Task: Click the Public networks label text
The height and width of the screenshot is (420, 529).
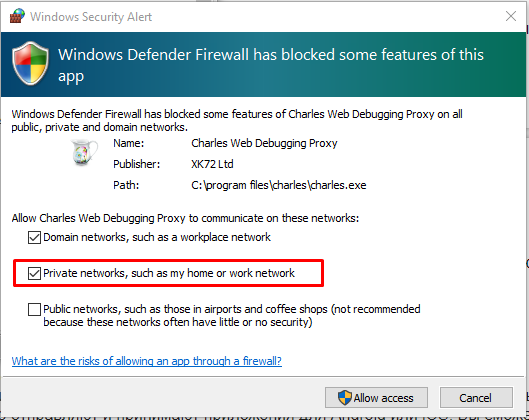Action: (232, 315)
